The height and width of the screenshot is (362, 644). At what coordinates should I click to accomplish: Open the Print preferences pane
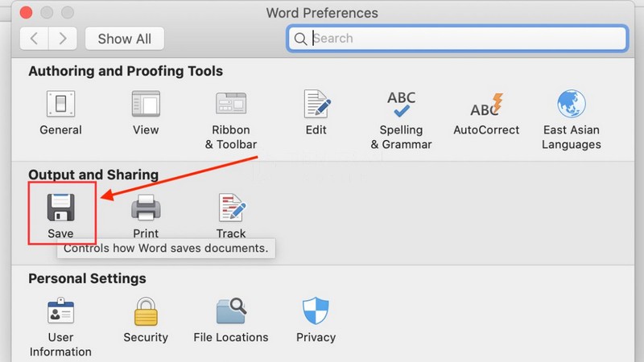[x=146, y=208]
